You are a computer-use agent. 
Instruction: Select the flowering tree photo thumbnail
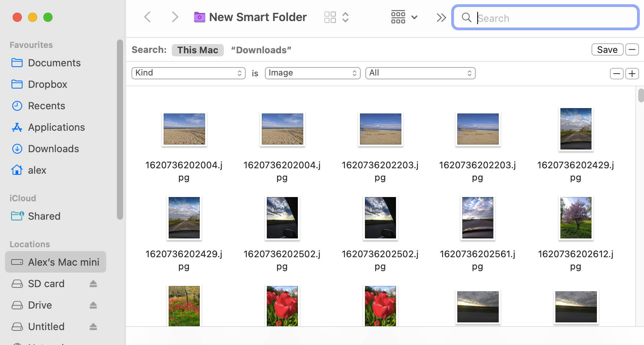[x=575, y=218]
